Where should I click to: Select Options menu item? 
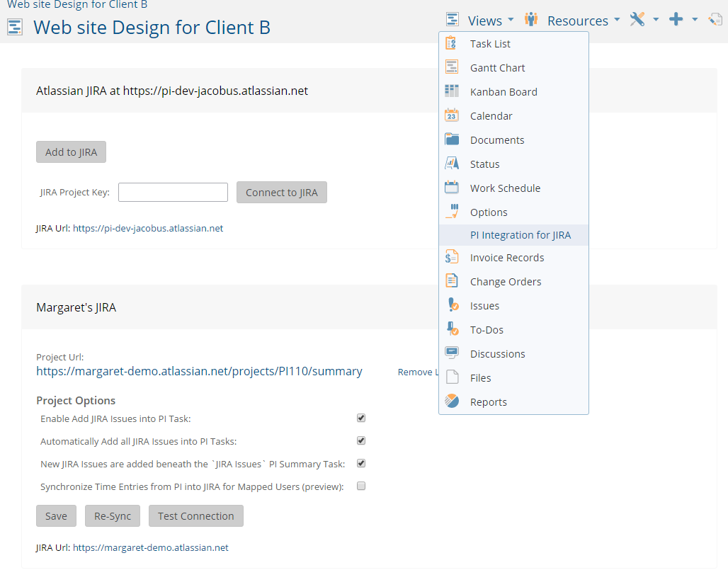[x=513, y=212]
